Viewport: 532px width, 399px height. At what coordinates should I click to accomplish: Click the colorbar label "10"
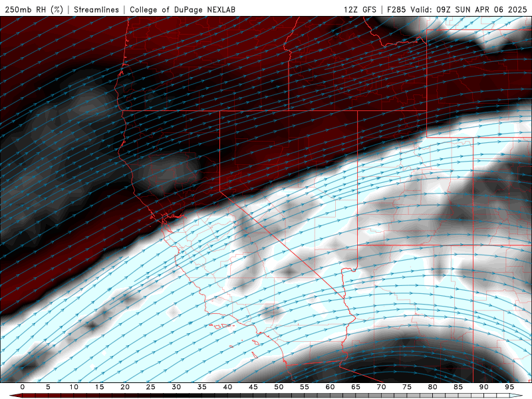click(74, 387)
